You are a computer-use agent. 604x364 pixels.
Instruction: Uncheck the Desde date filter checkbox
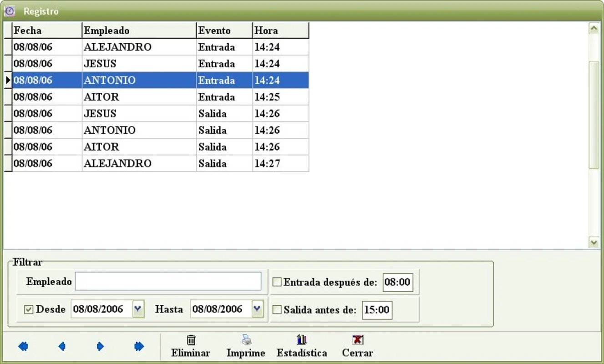29,310
